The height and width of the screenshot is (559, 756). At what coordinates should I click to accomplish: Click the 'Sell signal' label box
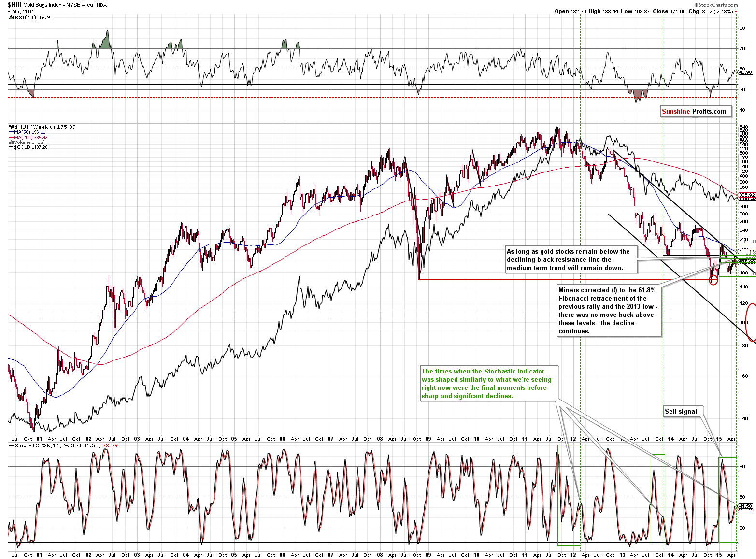click(684, 411)
